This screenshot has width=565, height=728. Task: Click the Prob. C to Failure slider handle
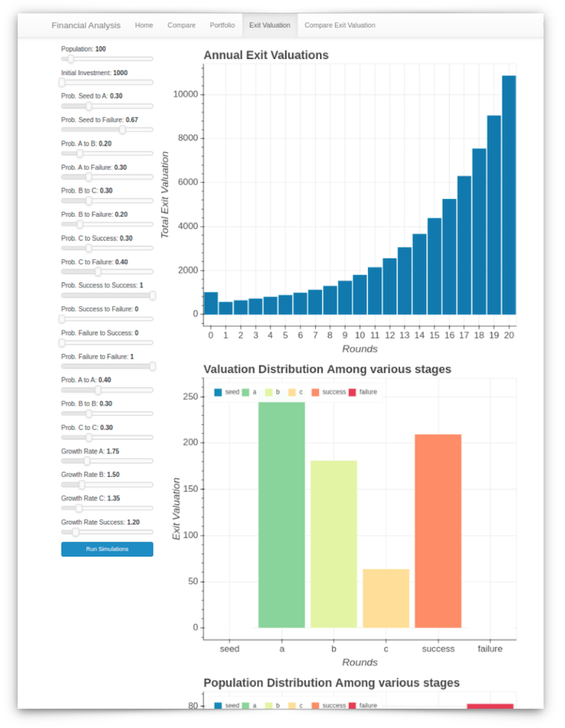click(97, 272)
